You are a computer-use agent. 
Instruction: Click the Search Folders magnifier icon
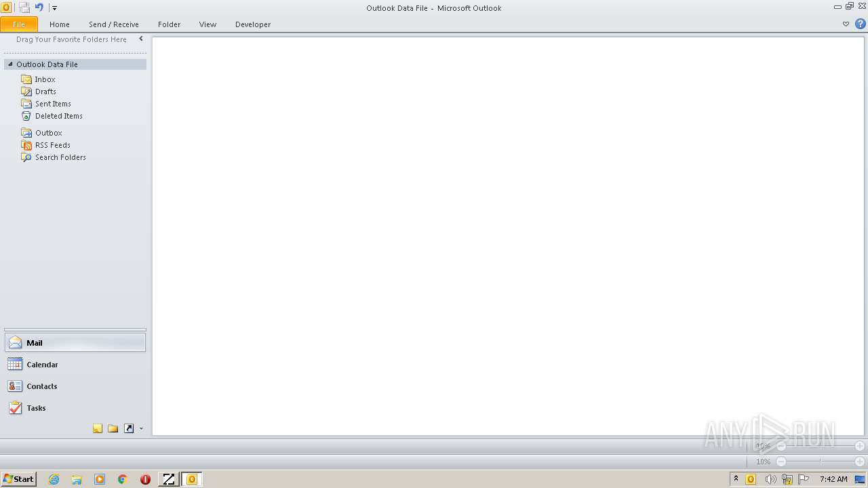point(26,157)
